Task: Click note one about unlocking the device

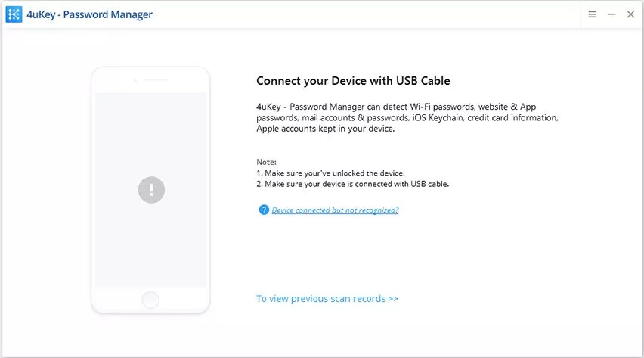Action: point(330,173)
